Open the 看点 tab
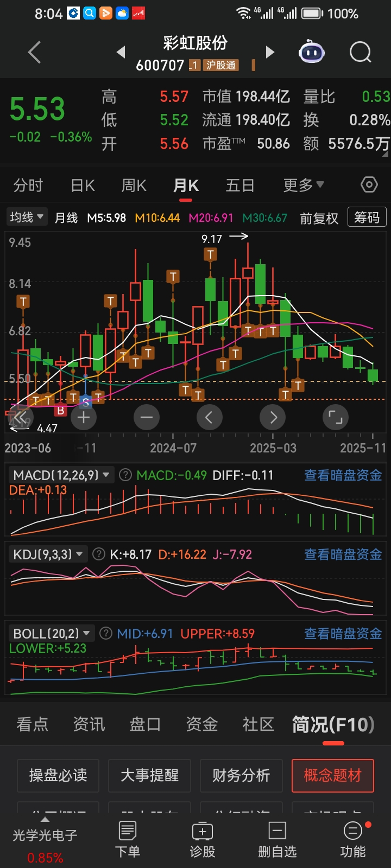 [32, 724]
